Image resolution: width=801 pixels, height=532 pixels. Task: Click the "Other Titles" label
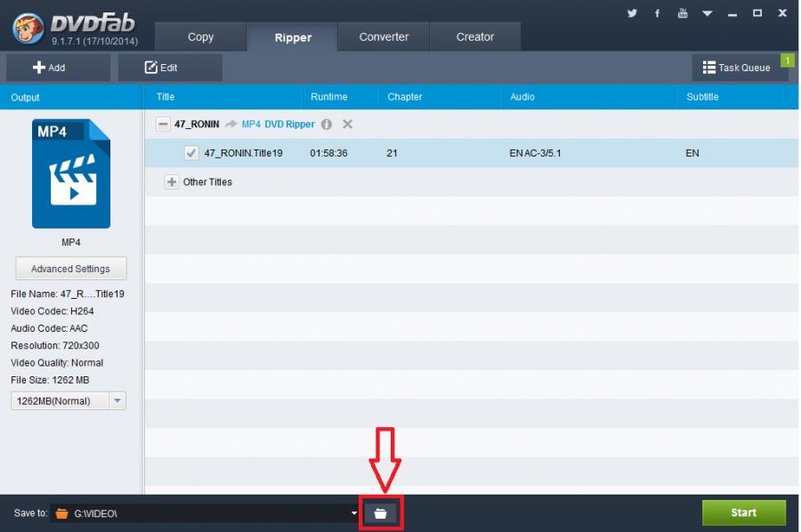pos(207,181)
